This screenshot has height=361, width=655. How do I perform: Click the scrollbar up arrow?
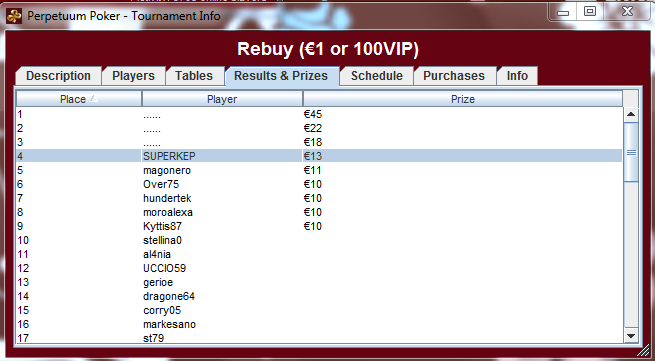[x=631, y=114]
